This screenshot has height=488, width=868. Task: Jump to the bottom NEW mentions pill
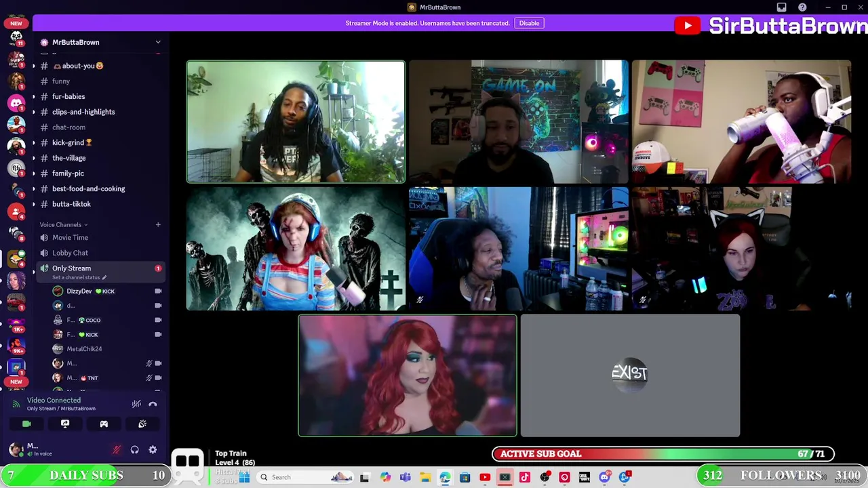[16, 382]
